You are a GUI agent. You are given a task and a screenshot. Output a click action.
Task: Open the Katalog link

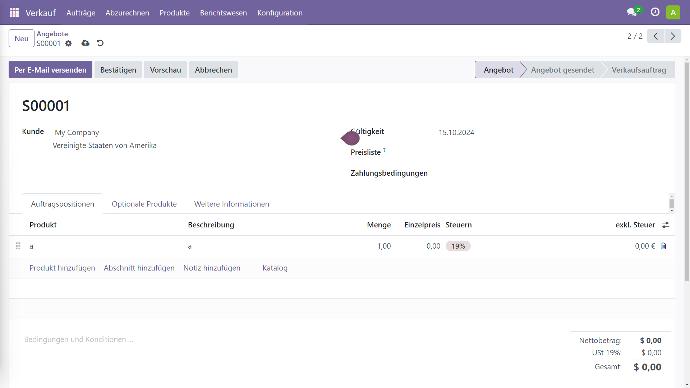[275, 268]
